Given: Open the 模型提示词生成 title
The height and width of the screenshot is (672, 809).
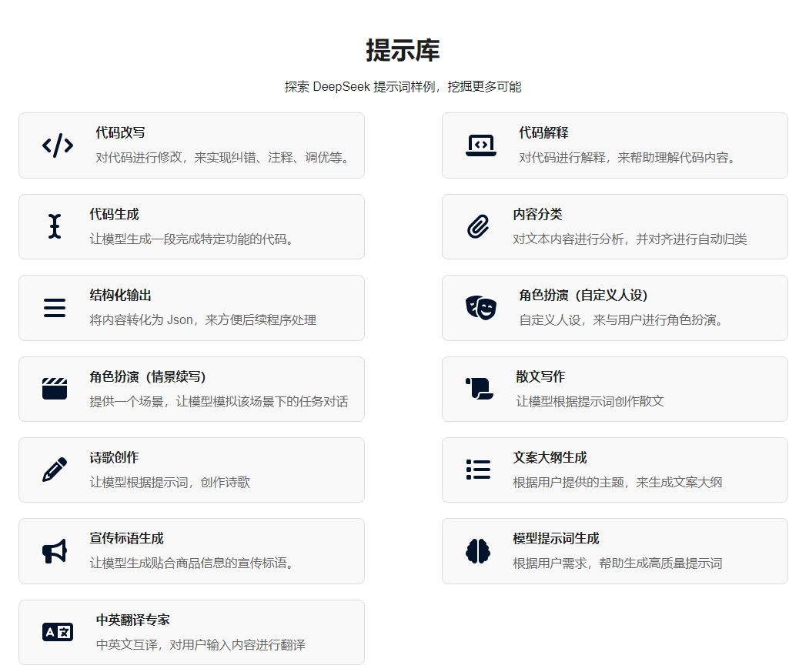Looking at the screenshot, I should [x=556, y=539].
